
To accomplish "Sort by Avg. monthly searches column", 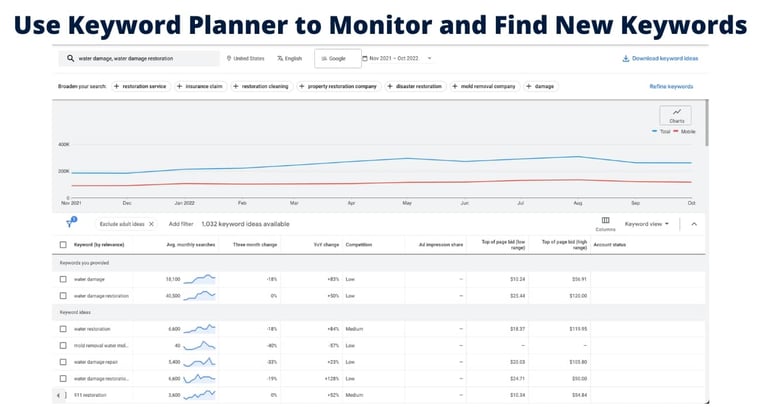I will [x=190, y=245].
